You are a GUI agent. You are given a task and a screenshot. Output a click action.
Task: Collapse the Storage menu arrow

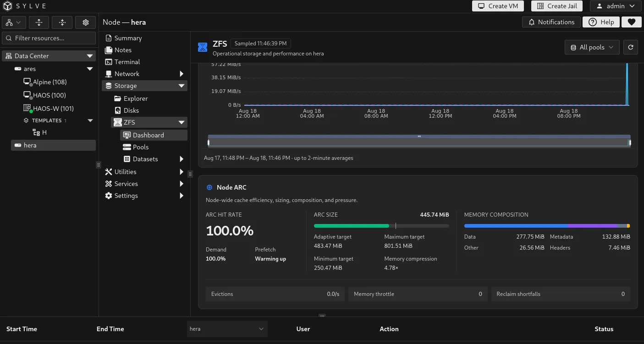[182, 86]
